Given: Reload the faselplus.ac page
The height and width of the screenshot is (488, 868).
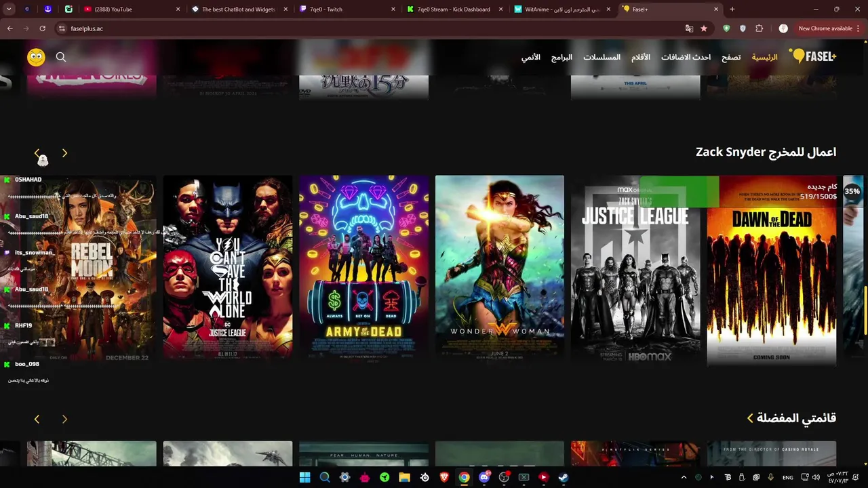Looking at the screenshot, I should coord(42,28).
